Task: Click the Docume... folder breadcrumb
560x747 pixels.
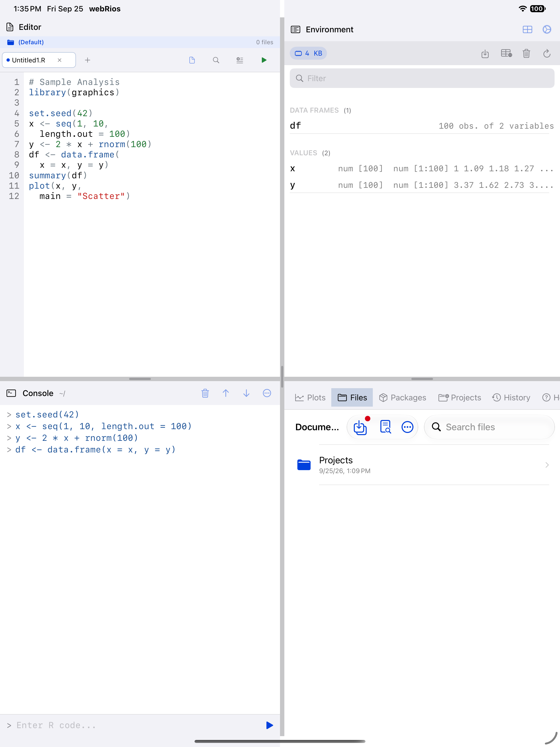Action: tap(317, 427)
